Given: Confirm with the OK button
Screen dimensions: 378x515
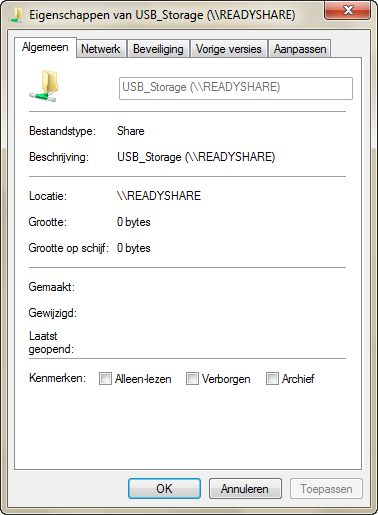Looking at the screenshot, I should point(164,489).
